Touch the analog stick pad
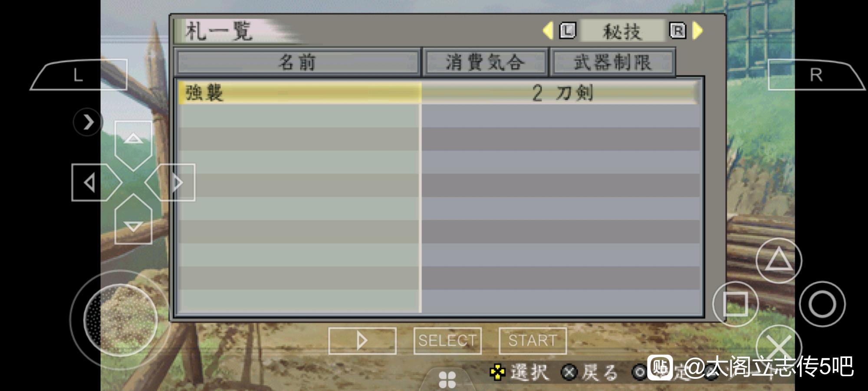 click(120, 320)
